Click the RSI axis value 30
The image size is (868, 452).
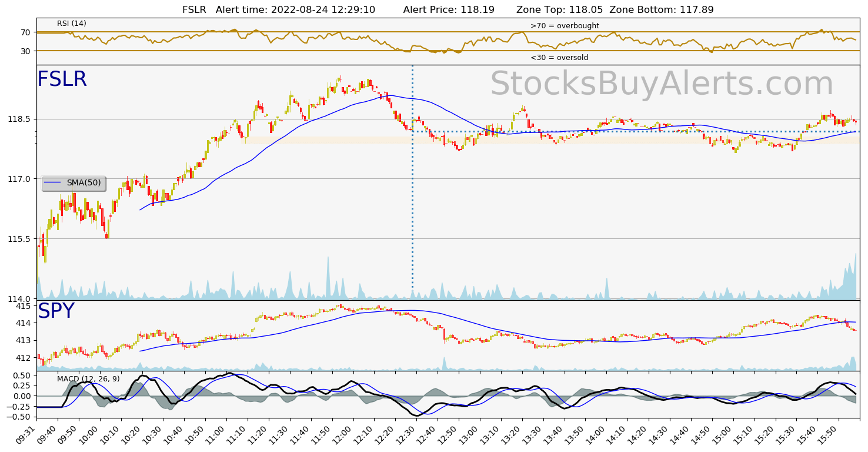[26, 51]
